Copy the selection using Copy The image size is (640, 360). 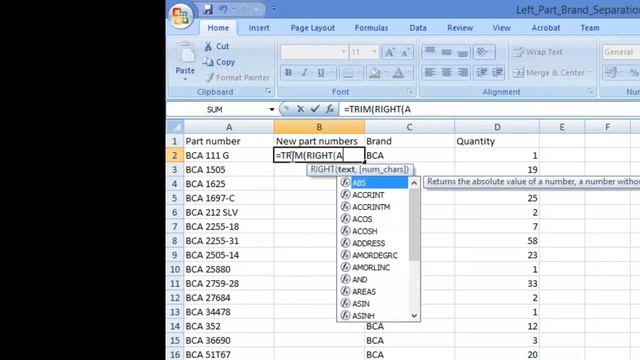click(x=220, y=62)
